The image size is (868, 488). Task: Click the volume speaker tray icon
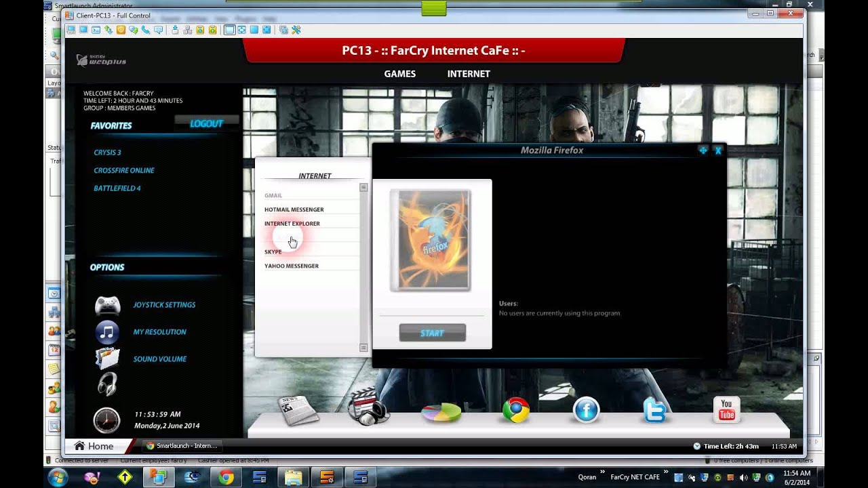(743, 477)
